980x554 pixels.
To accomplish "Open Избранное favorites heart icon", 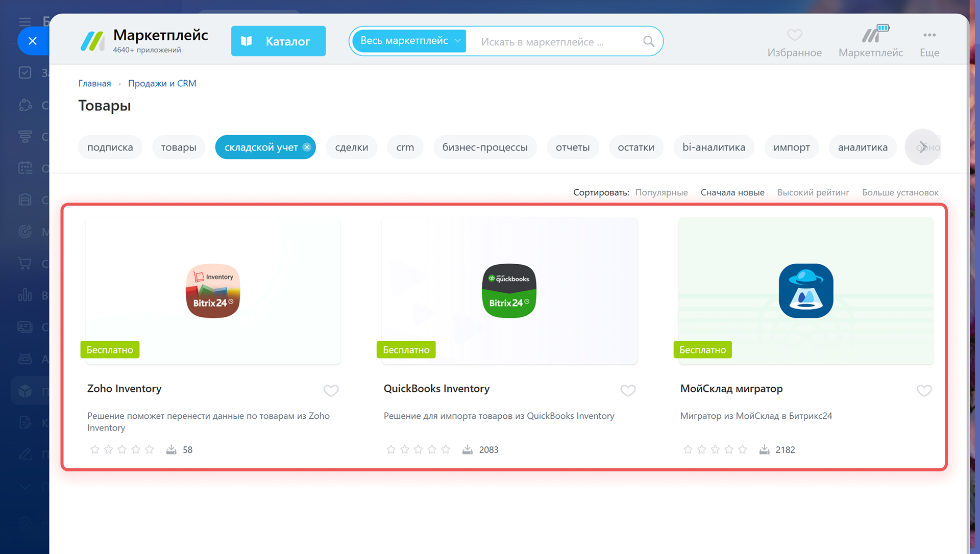I will [x=794, y=35].
